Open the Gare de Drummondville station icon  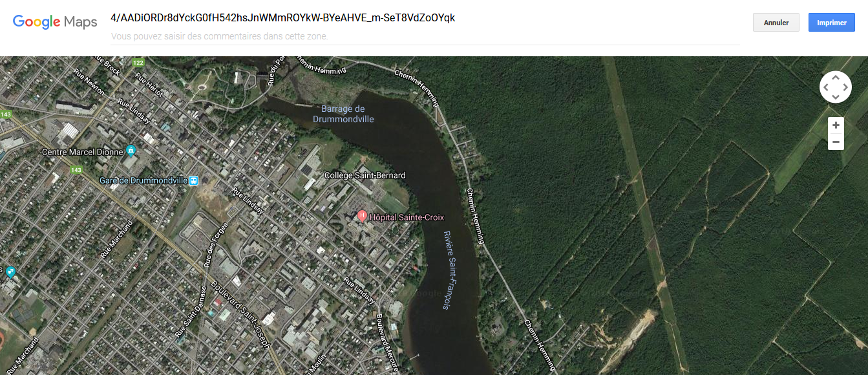[x=193, y=180]
